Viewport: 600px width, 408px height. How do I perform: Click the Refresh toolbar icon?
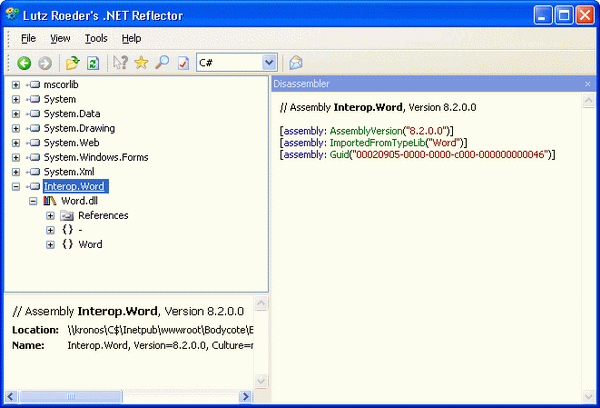[93, 63]
